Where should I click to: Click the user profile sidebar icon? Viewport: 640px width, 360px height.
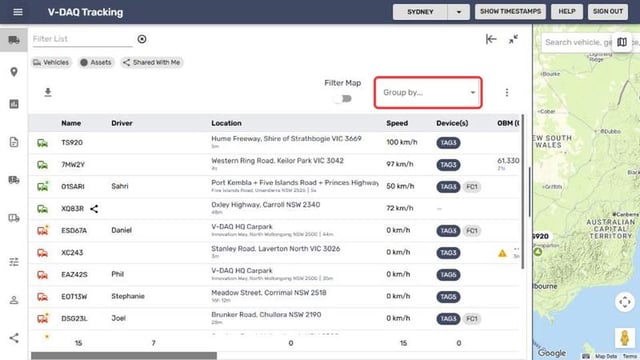point(14,300)
